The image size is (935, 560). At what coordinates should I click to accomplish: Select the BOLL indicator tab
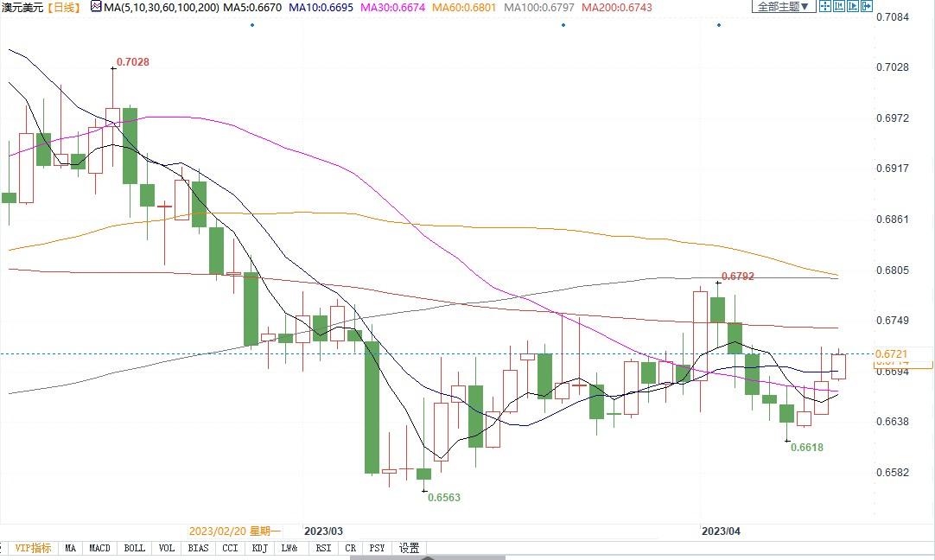click(x=134, y=548)
